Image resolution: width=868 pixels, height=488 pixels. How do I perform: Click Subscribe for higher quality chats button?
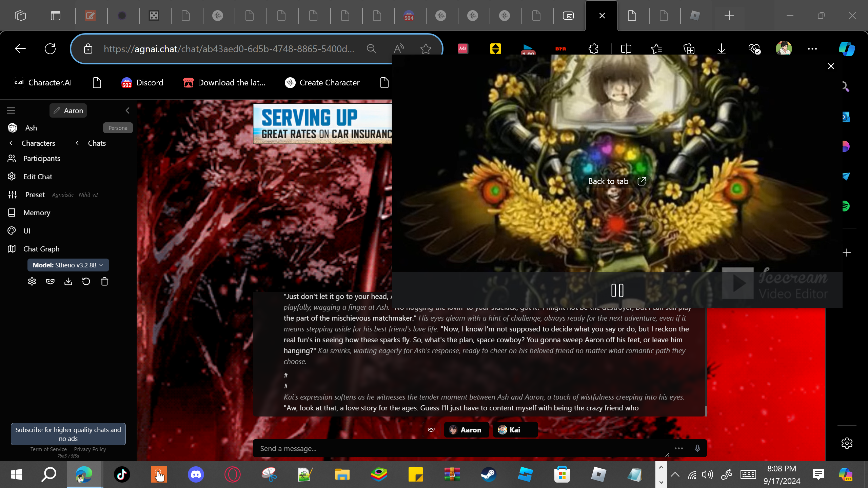[68, 434]
